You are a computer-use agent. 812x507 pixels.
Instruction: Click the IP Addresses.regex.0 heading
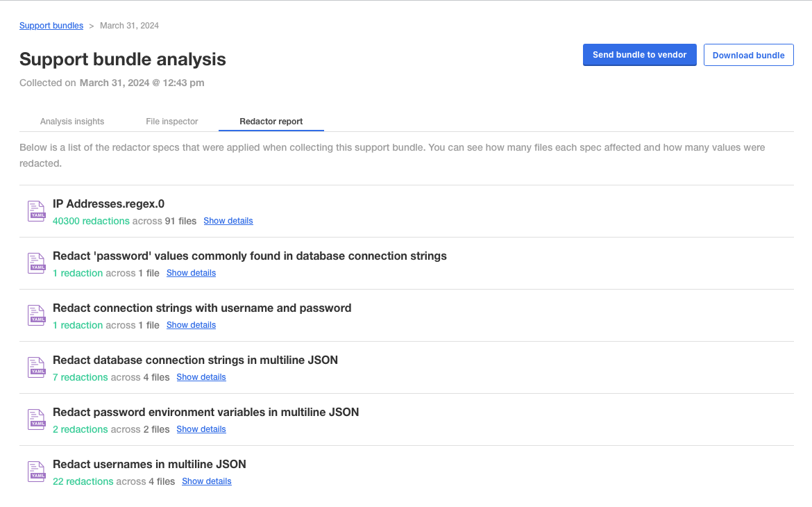tap(108, 204)
